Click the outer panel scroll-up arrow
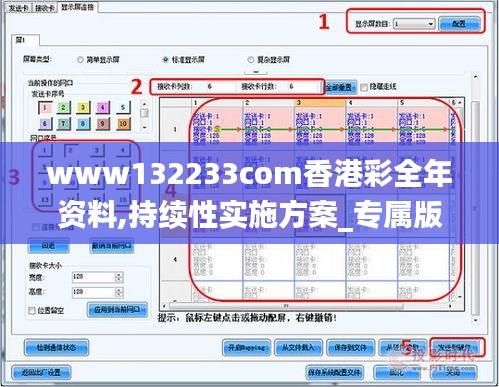 pyautogui.click(x=476, y=77)
